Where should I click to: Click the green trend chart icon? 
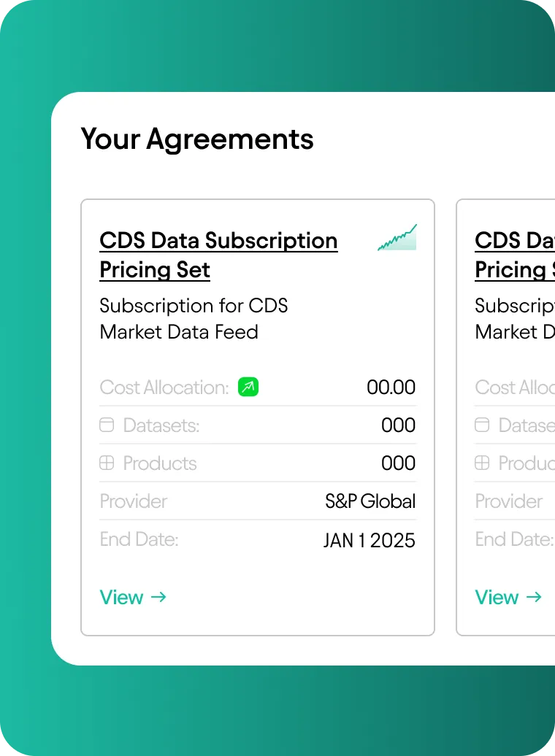397,238
